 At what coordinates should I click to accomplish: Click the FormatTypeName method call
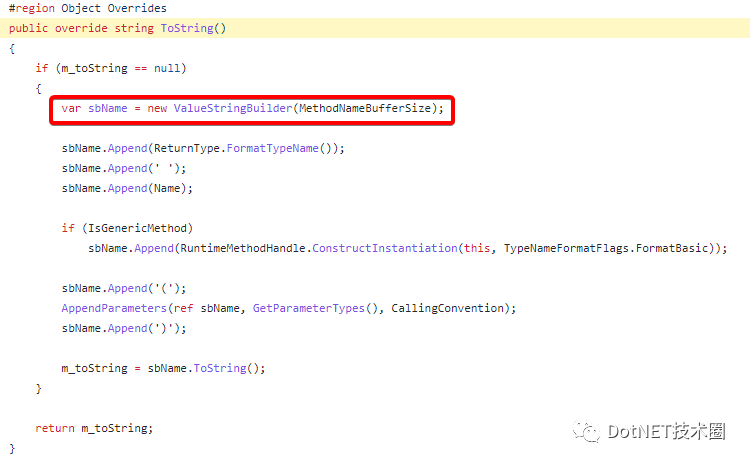coord(272,148)
